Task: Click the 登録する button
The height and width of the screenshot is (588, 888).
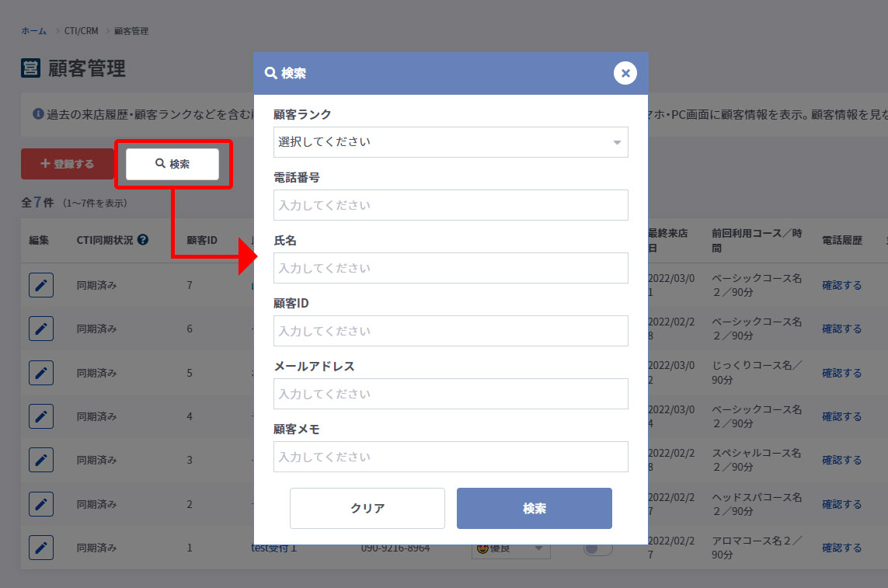Action: (x=67, y=164)
